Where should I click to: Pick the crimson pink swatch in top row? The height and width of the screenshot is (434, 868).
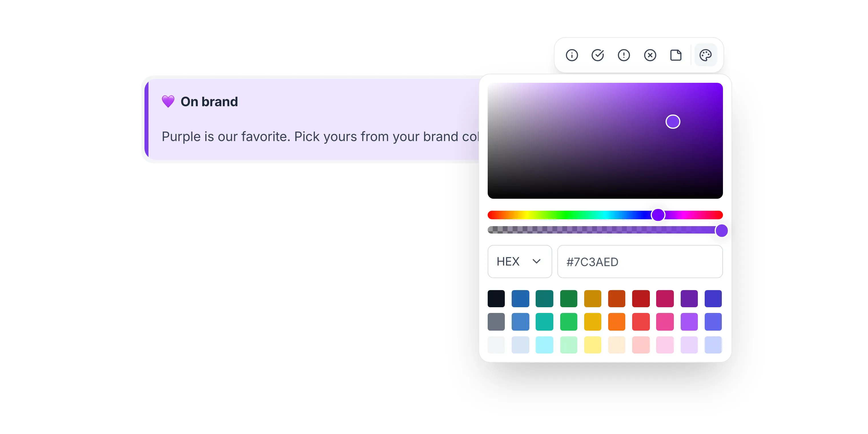(x=665, y=299)
